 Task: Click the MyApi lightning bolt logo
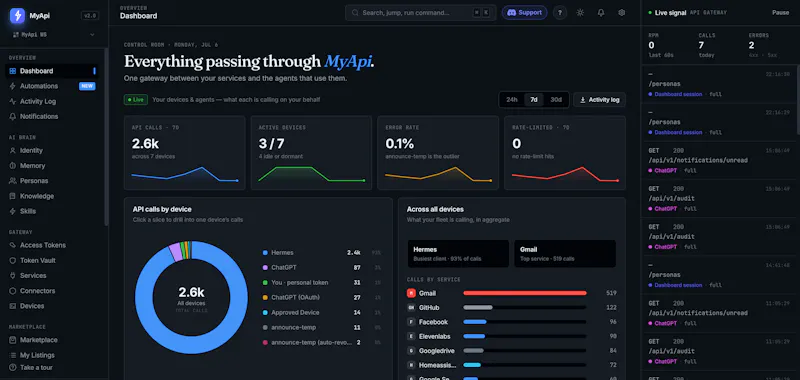click(x=17, y=16)
